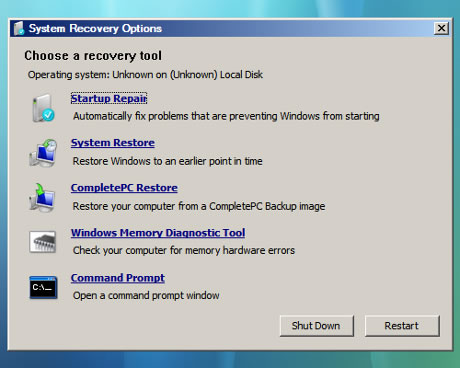Image resolution: width=460 pixels, height=368 pixels.
Task: Click the memory chip diagnostic icon
Action: pos(43,242)
